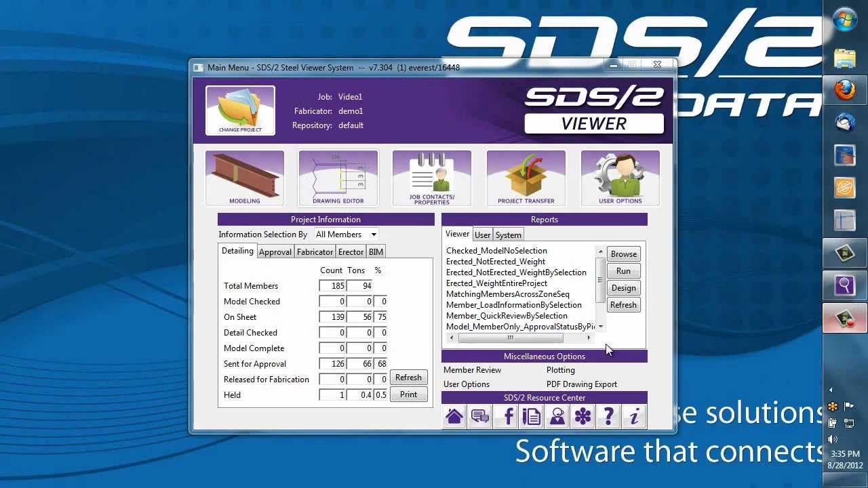Click the reports list scroll up arrow

[600, 251]
